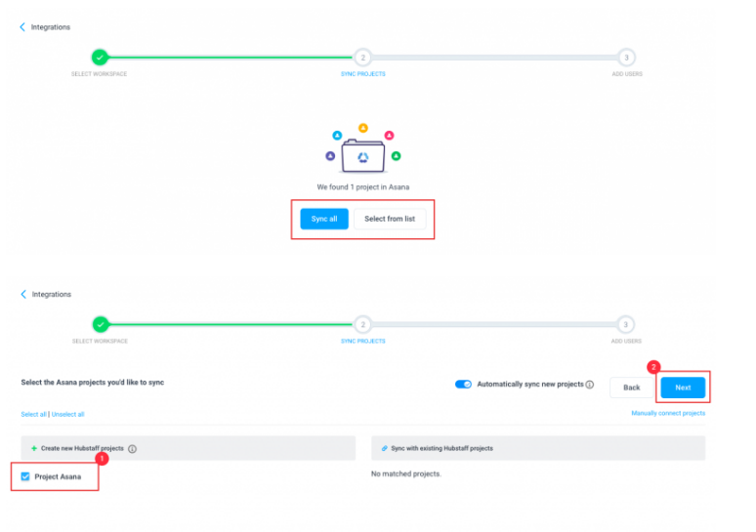Click the lower green completed step checkmark
756x532 pixels.
100,325
